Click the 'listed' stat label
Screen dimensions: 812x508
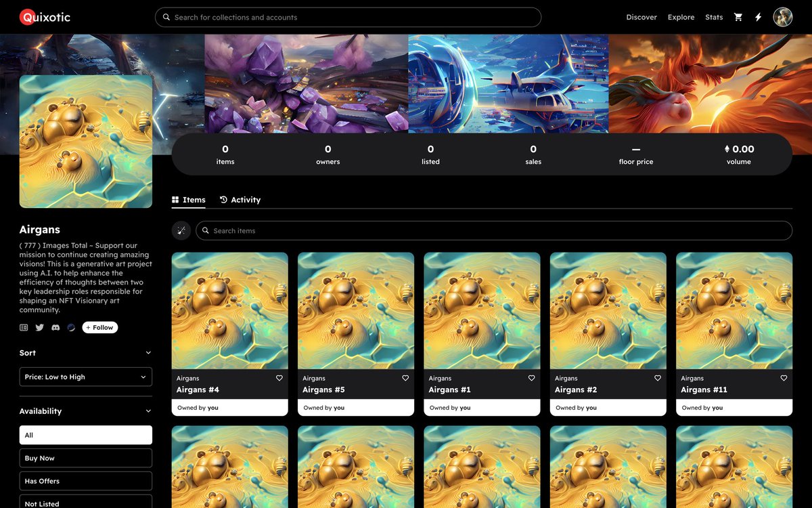(x=430, y=162)
